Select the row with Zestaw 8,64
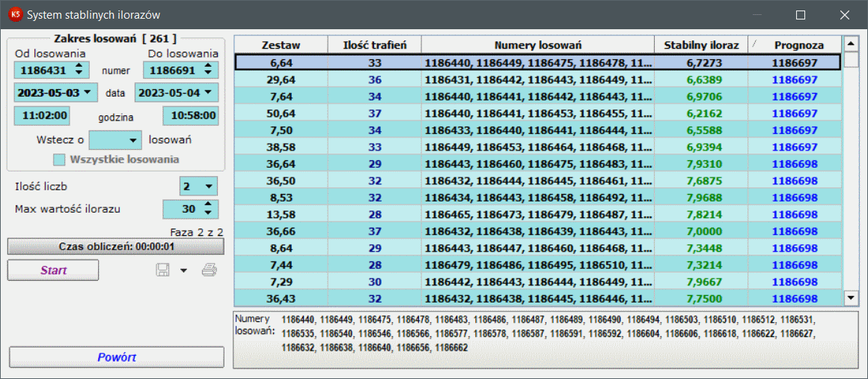The image size is (868, 379). click(x=538, y=248)
